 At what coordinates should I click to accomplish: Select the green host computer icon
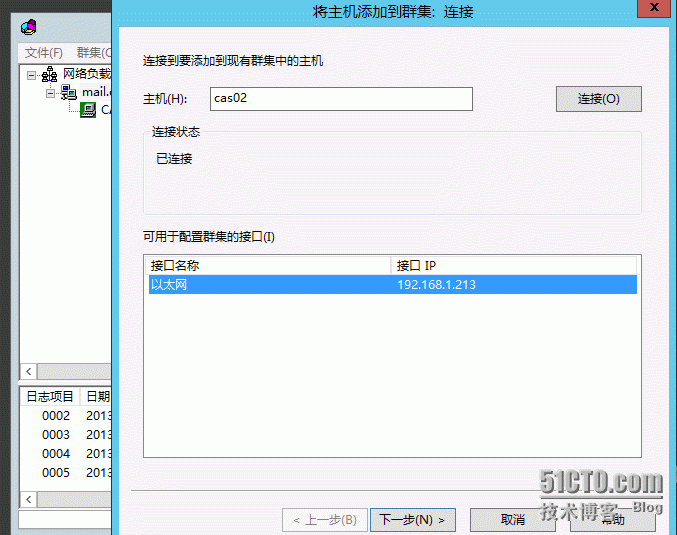88,110
